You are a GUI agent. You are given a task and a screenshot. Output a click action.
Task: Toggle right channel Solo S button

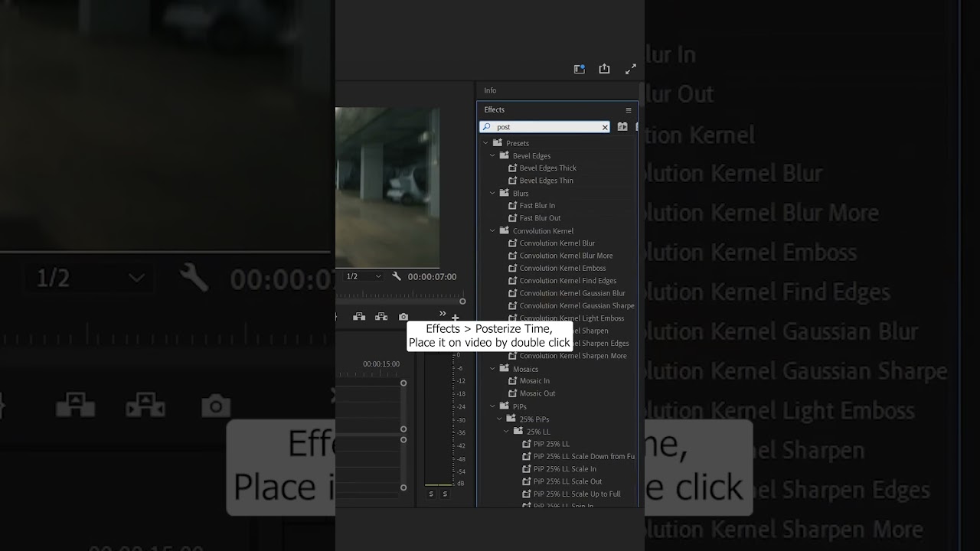(x=445, y=494)
